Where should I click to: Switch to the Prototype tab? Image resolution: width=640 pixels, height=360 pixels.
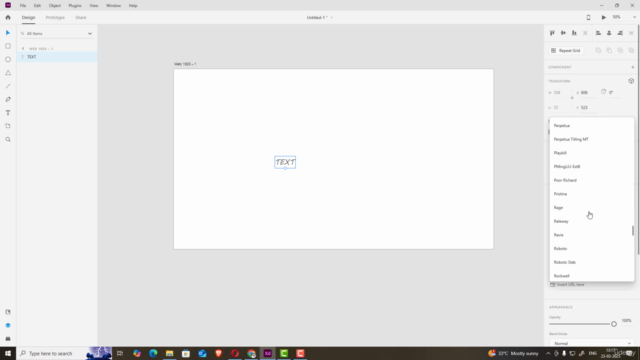tap(55, 18)
